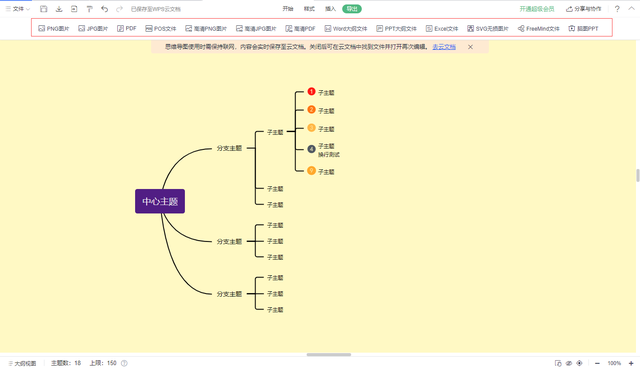Click the orange priority 2 marker
The image size is (640, 370).
click(x=311, y=110)
